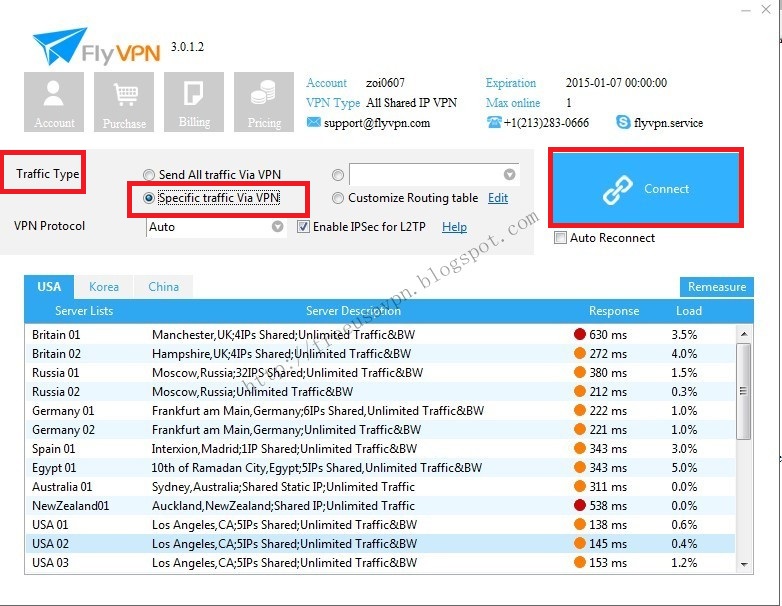Select the Spain 01 server row
The image size is (782, 606).
point(380,448)
